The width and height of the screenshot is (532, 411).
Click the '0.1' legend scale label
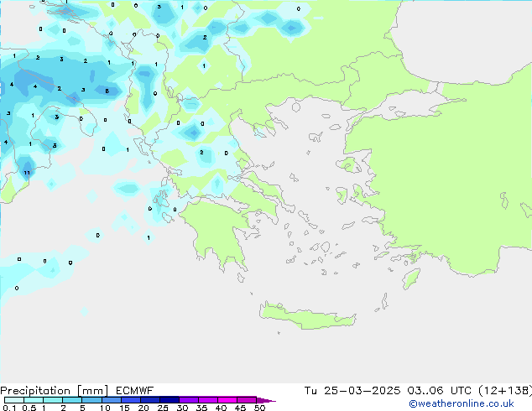[x=9, y=408]
